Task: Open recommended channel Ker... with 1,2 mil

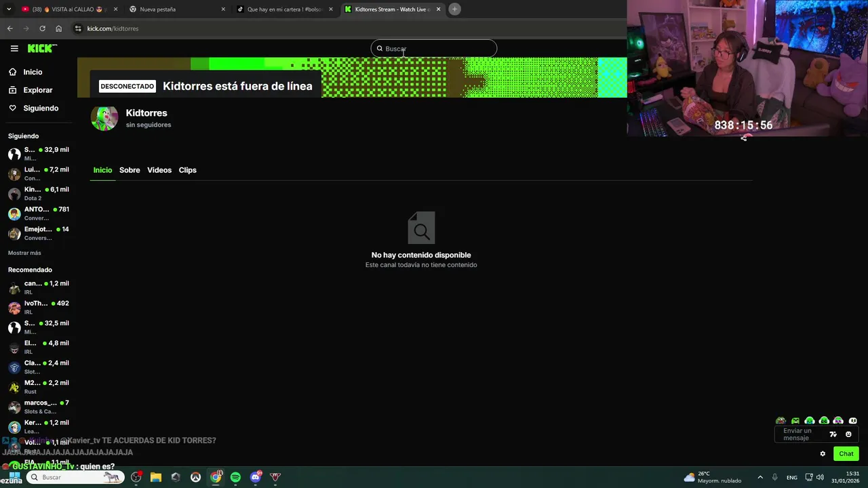Action: [39, 426]
